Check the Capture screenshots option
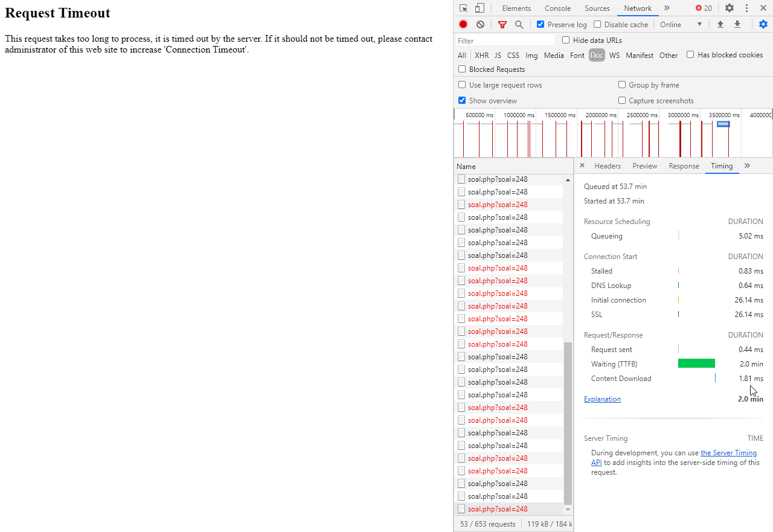This screenshot has height=532, width=773. tap(622, 101)
